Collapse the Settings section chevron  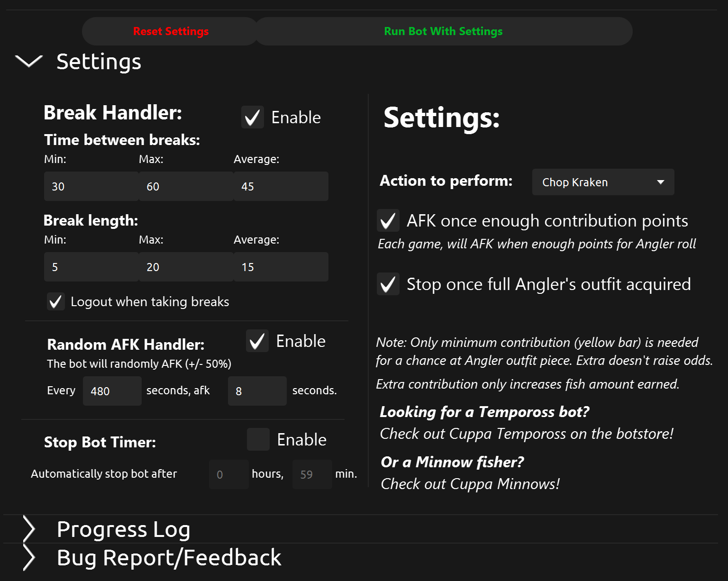click(29, 61)
